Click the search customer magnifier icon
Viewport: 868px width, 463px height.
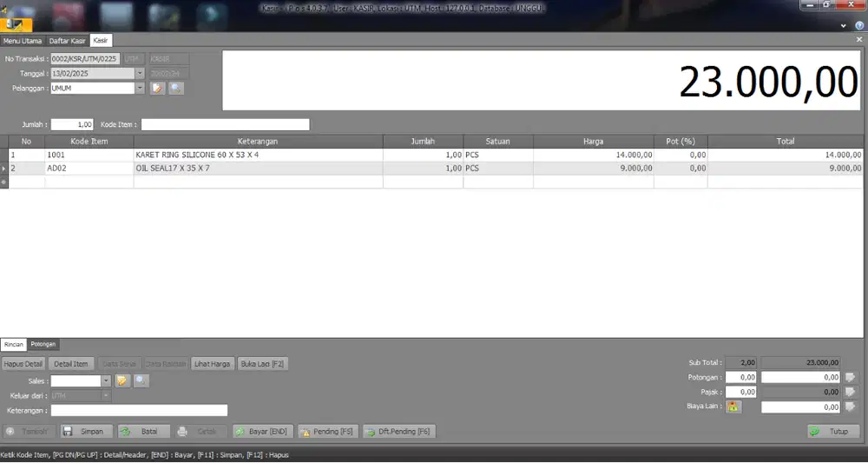pos(175,88)
